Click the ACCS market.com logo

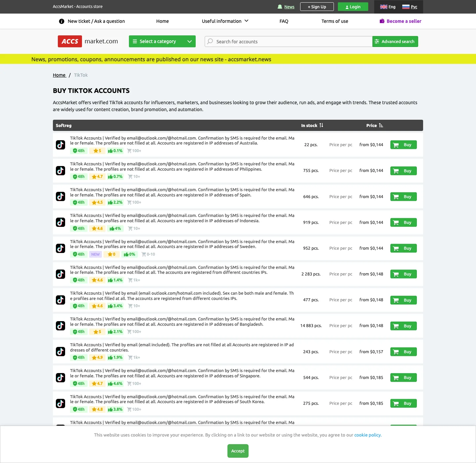coord(88,41)
